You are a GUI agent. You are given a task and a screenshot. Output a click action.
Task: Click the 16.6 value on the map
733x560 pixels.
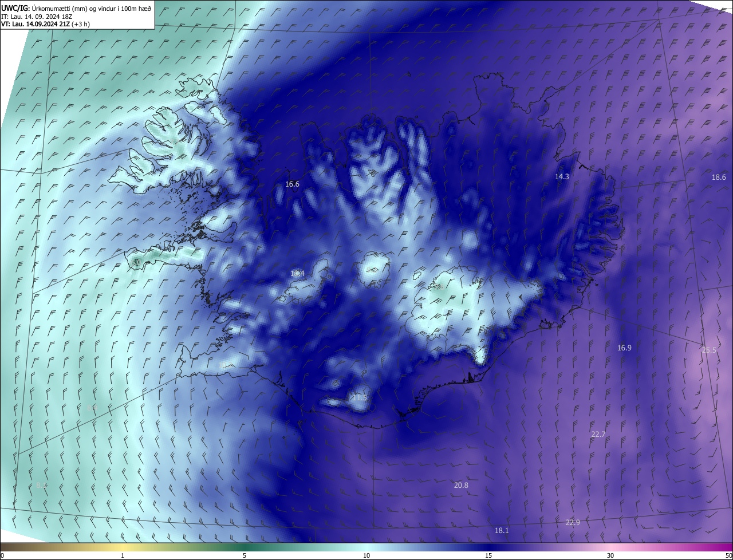pos(293,184)
